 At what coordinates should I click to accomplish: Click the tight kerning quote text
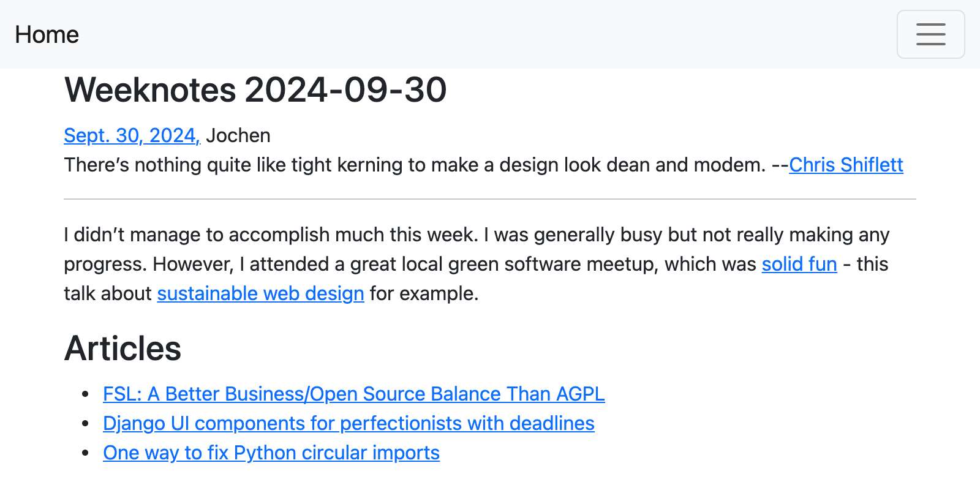click(414, 165)
